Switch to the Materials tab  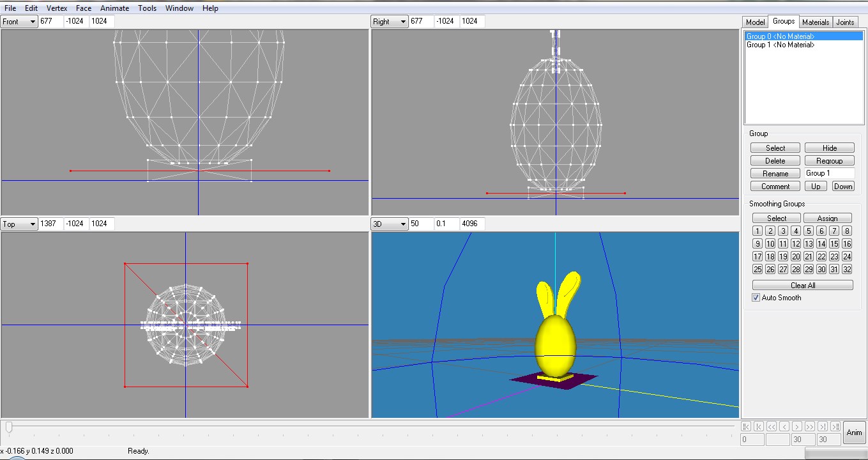(x=816, y=22)
